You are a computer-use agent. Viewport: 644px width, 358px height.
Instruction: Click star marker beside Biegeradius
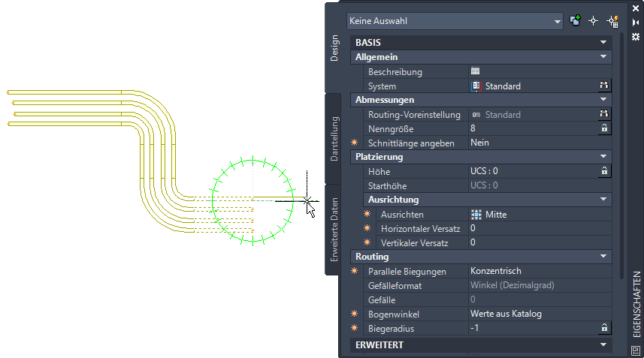pos(355,328)
